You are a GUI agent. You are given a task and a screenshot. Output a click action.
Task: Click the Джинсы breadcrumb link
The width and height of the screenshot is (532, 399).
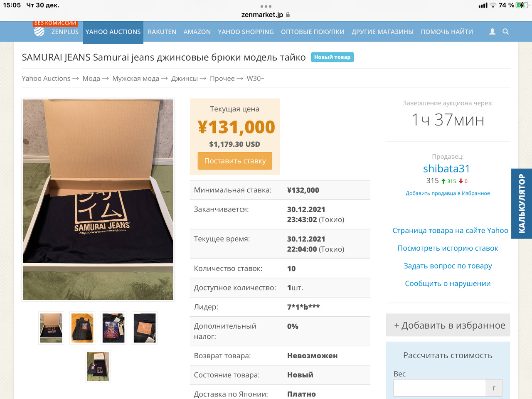(185, 79)
